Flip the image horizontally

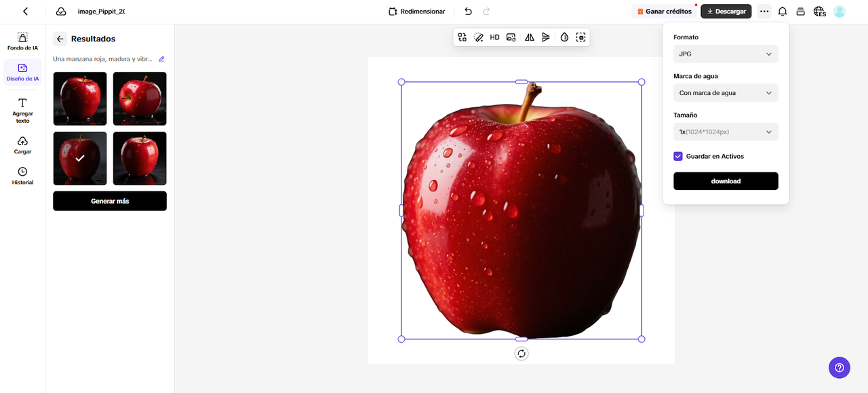pos(530,37)
